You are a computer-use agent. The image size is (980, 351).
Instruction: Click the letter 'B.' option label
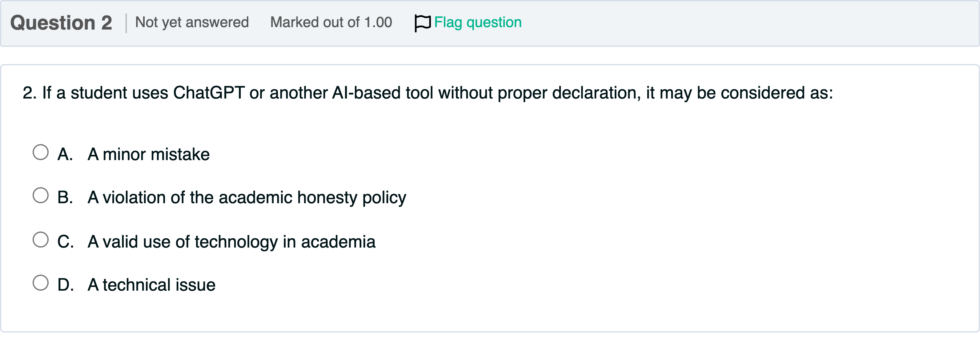click(x=65, y=198)
